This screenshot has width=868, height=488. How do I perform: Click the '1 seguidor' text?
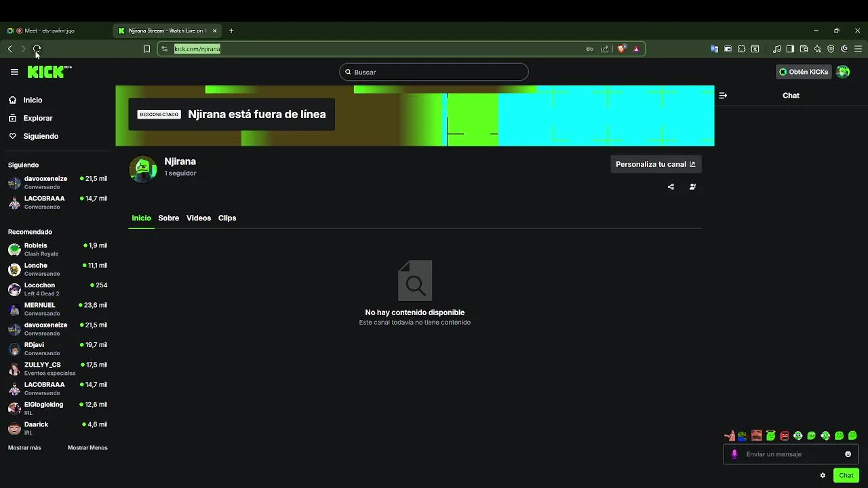point(180,174)
